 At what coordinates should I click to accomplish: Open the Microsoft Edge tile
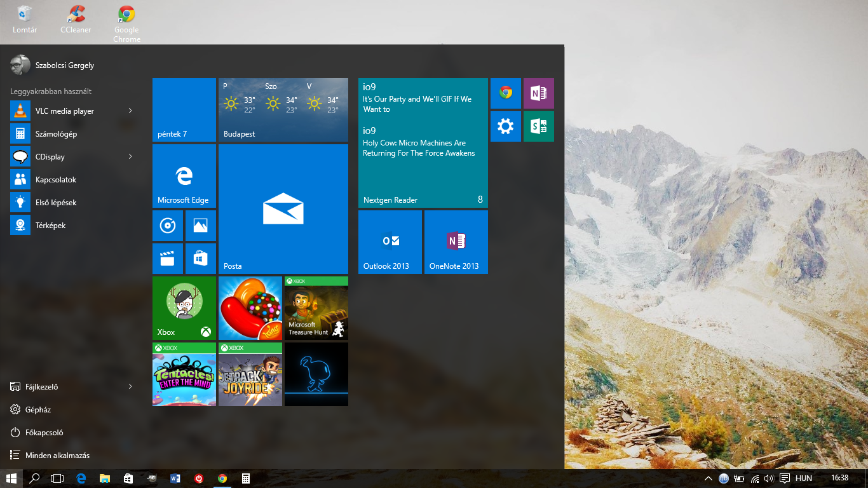[x=184, y=176]
